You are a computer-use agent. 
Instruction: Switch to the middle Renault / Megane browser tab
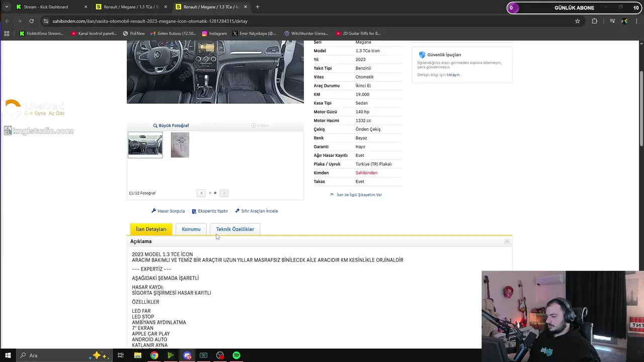pos(131,7)
